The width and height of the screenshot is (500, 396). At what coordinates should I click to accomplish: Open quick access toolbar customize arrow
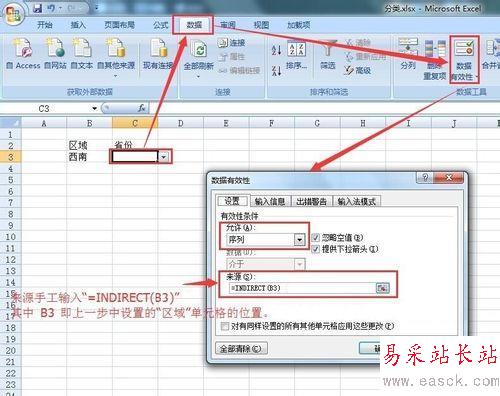pos(96,8)
